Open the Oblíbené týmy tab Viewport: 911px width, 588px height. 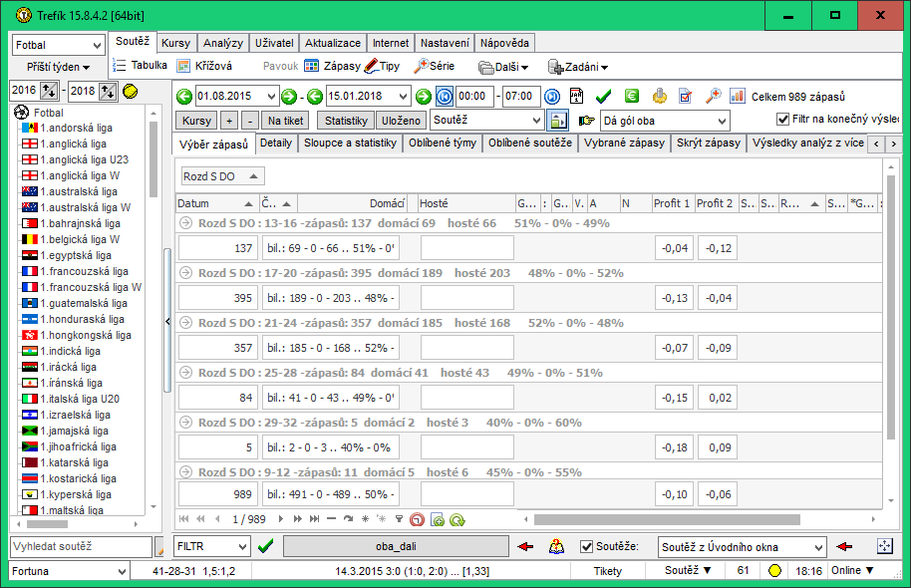443,143
